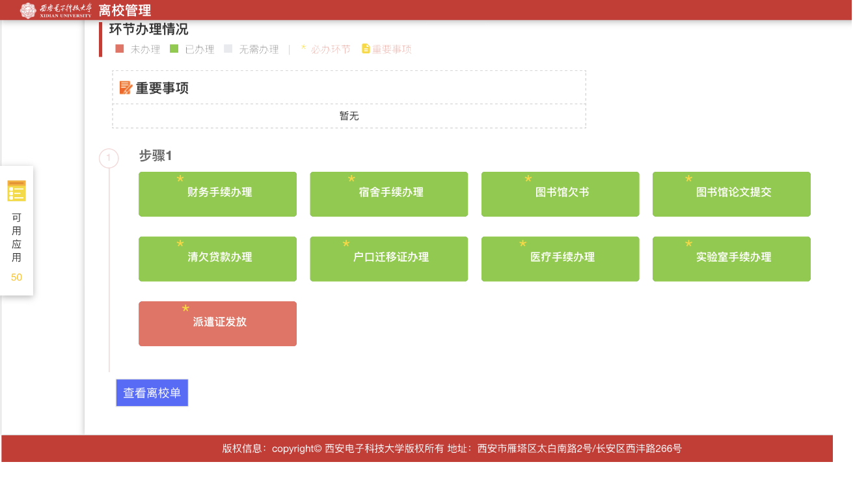The image size is (868, 488).
Task: Select the 清欠贷款办理 tile
Action: 217,259
